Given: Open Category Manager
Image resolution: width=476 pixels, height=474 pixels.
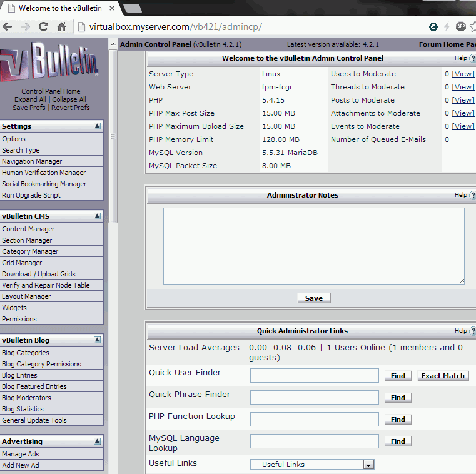Looking at the screenshot, I should pyautogui.click(x=51, y=251).
